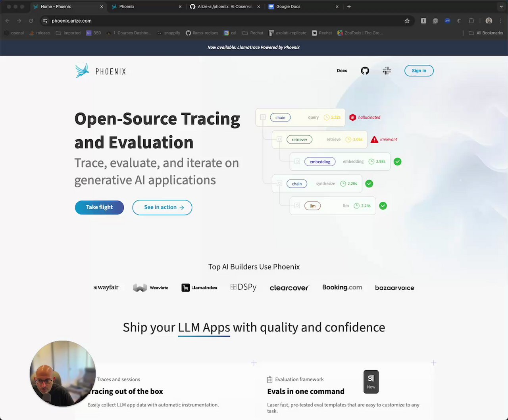Go forward in browser history
Viewport: 508px width, 420px height.
pyautogui.click(x=19, y=21)
